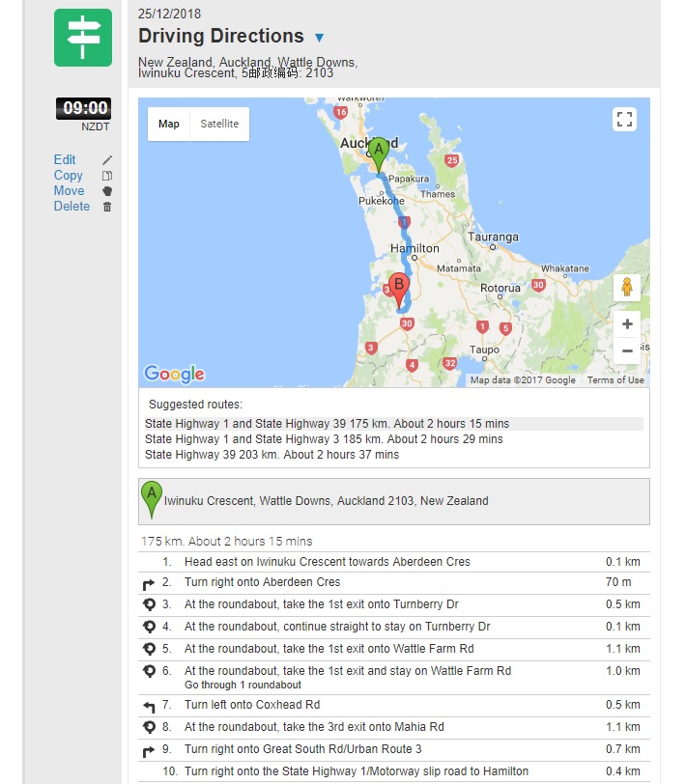Click turn-left arrow icon for step 7
The image size is (686, 784).
149,707
